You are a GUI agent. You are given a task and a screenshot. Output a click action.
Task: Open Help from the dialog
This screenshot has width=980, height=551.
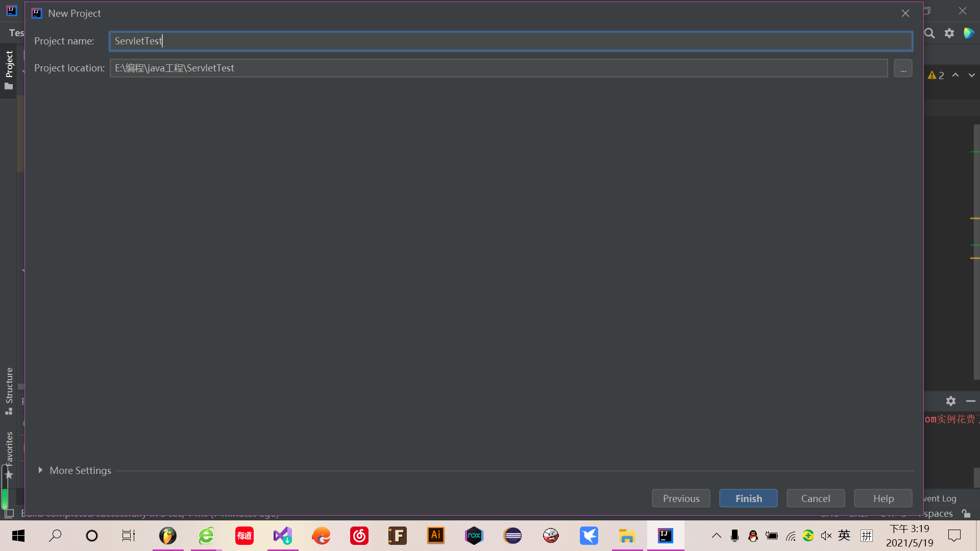[883, 498]
